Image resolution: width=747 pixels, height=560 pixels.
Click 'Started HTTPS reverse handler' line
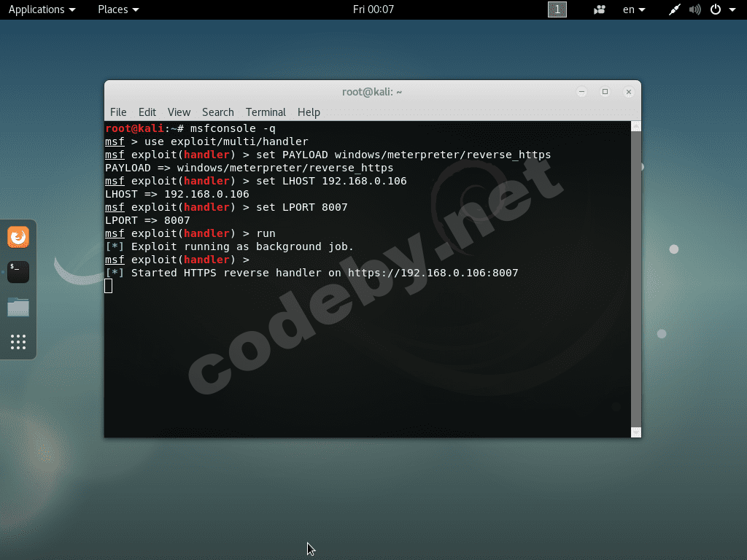tap(311, 273)
